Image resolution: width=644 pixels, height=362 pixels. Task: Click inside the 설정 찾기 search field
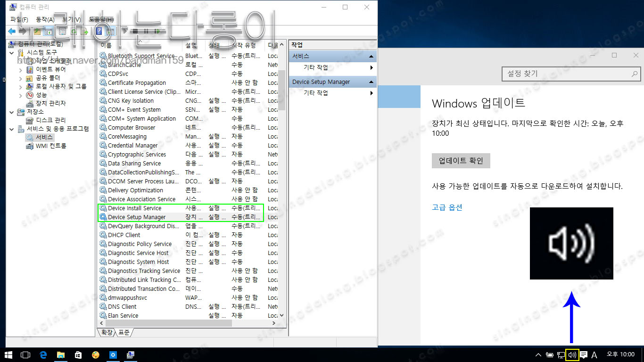coord(566,74)
